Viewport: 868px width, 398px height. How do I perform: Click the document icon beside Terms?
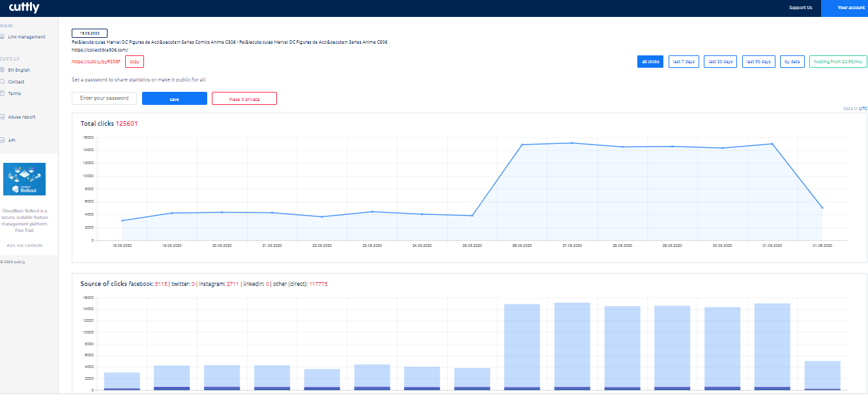pos(3,93)
